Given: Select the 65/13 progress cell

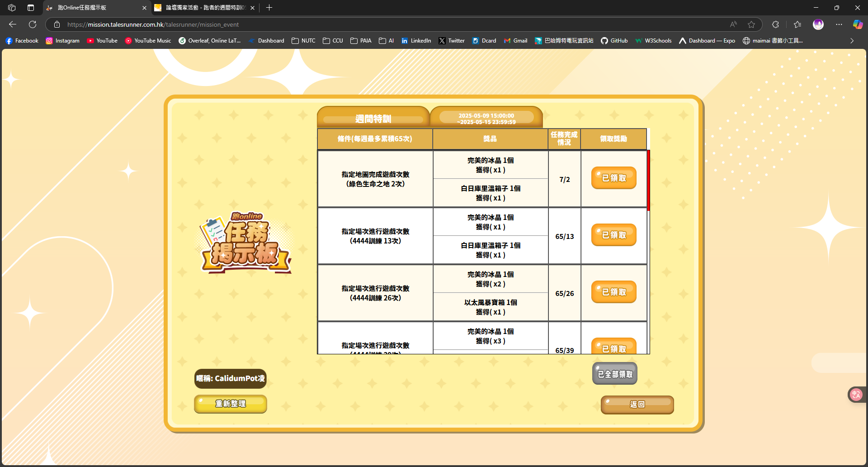Looking at the screenshot, I should pos(565,236).
